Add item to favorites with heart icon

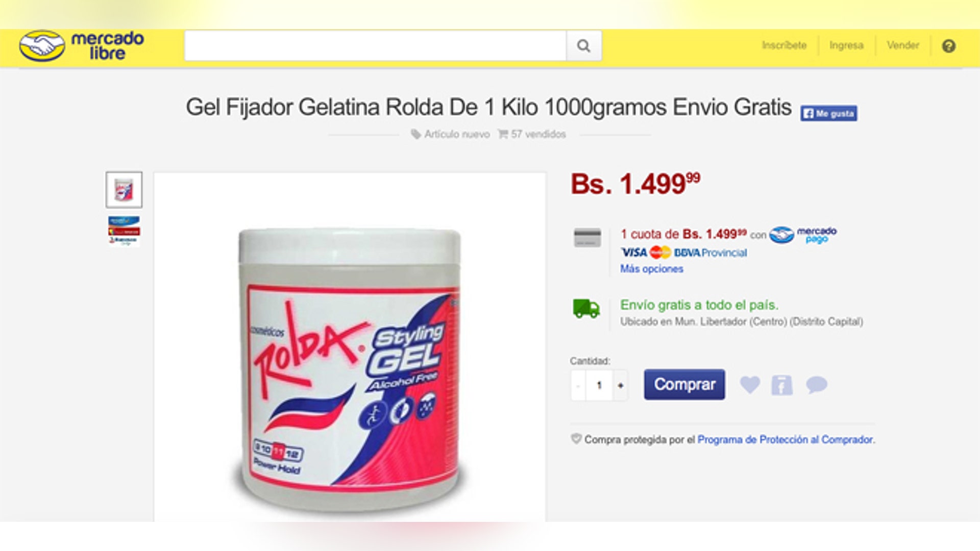click(x=750, y=384)
